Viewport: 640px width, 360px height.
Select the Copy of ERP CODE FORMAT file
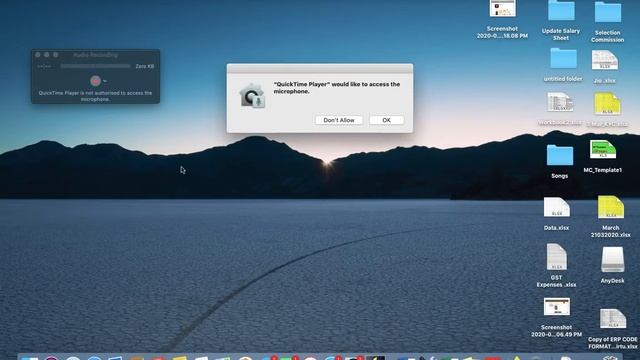[x=613, y=319]
